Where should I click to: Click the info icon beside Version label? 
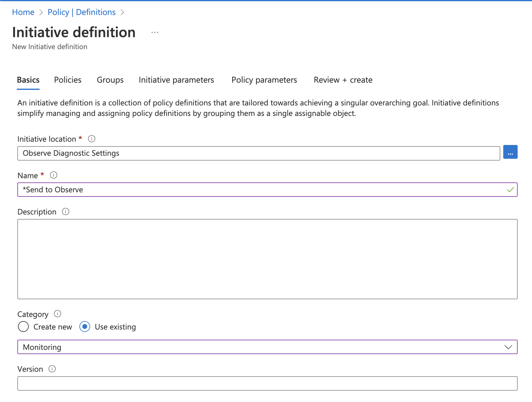coord(52,369)
